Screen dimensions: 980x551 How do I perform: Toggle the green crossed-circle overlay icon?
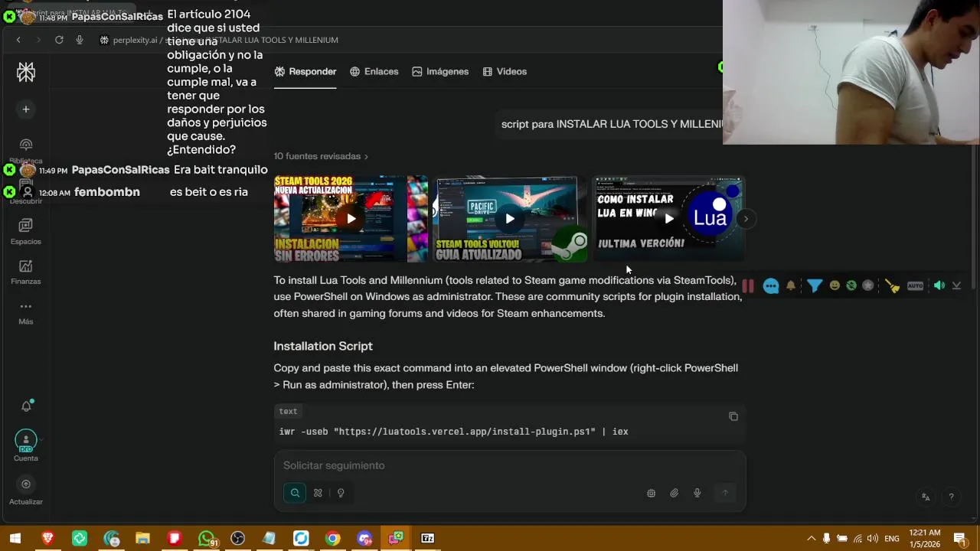click(x=851, y=285)
